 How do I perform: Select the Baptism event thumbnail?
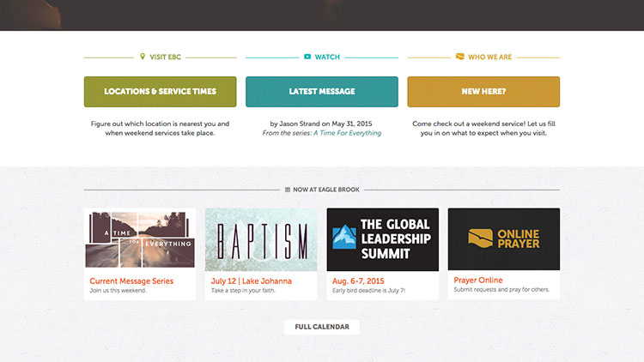tap(261, 239)
